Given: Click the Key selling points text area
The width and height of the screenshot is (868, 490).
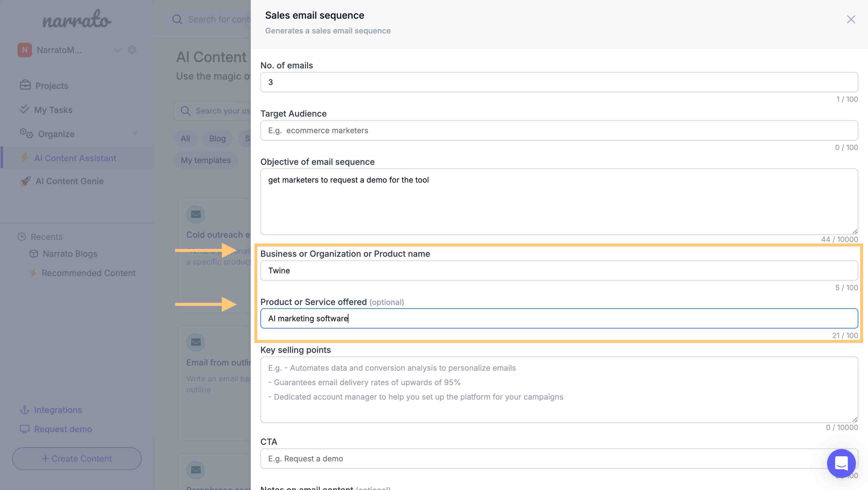Looking at the screenshot, I should click(559, 389).
